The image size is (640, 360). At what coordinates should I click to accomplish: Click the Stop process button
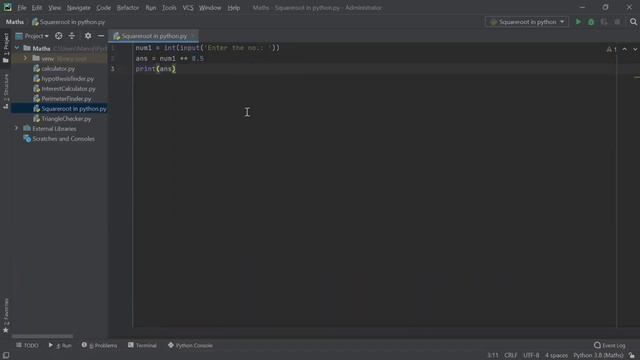tap(617, 22)
